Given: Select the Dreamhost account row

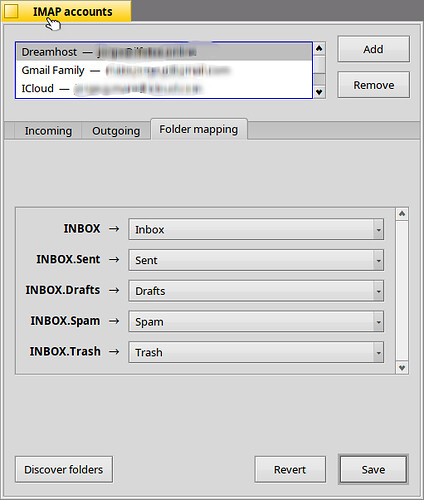Looking at the screenshot, I should coord(164,52).
